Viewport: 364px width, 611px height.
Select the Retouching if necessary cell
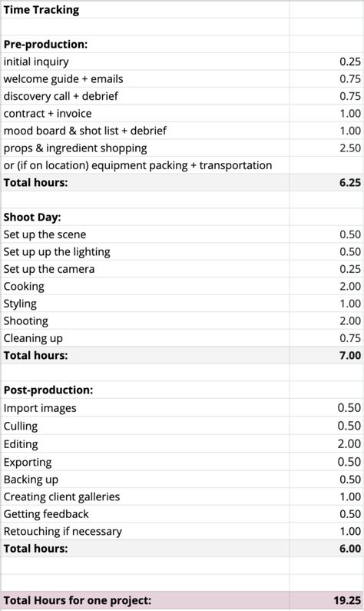point(145,531)
